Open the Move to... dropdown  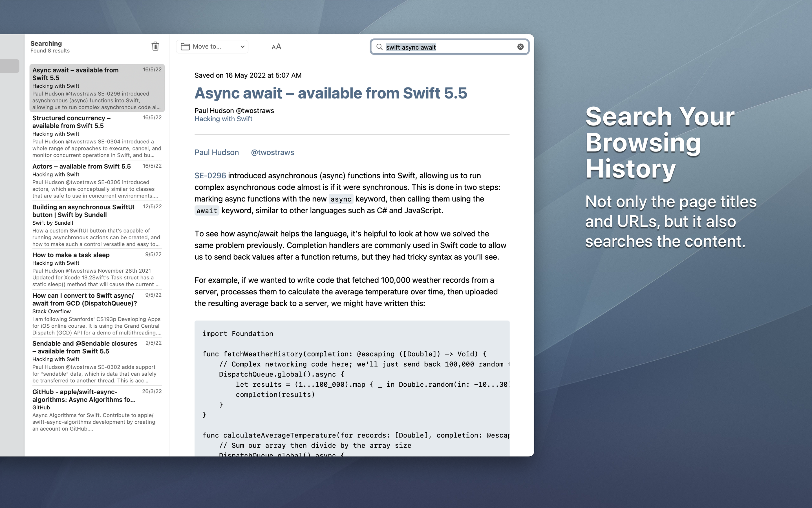pyautogui.click(x=212, y=47)
